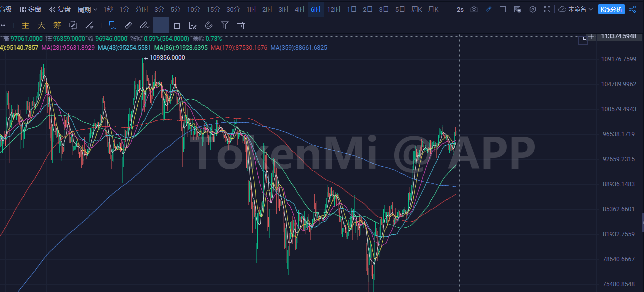Toggle the 主 indicator button

[x=25, y=25]
